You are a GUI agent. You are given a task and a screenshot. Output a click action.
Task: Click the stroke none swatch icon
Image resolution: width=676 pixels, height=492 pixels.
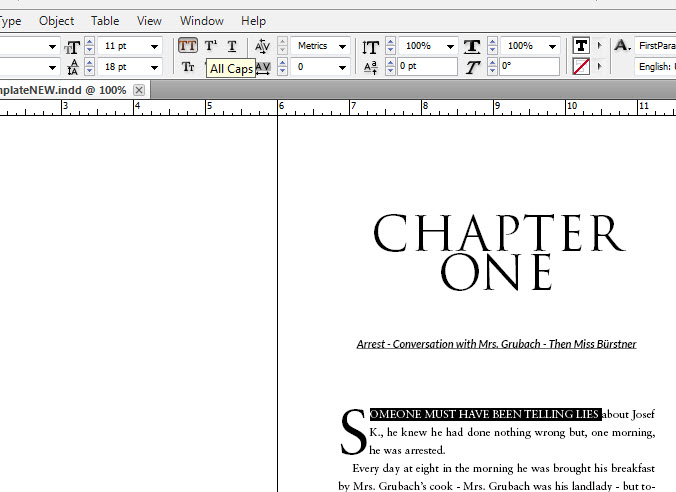(581, 67)
